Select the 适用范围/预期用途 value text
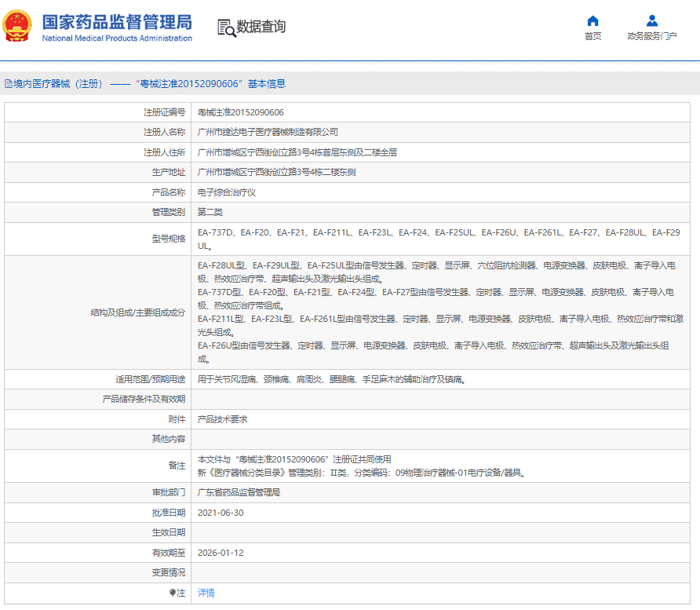This screenshot has width=700, height=610. pos(332,379)
